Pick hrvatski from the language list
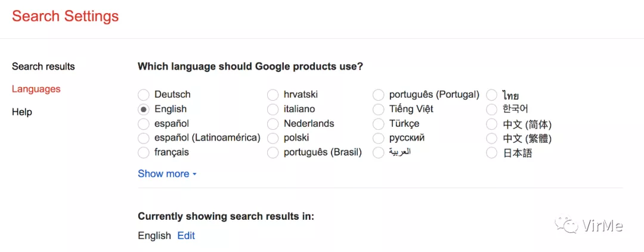Screen dimensions: 644x252 click(273, 95)
